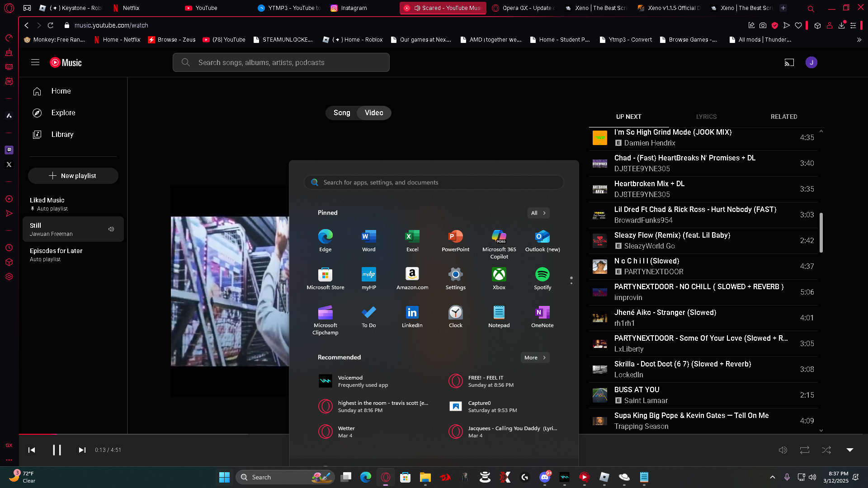Screen dimensions: 868x488
Task: Play BUSS AT YOU from queue
Action: [703, 395]
